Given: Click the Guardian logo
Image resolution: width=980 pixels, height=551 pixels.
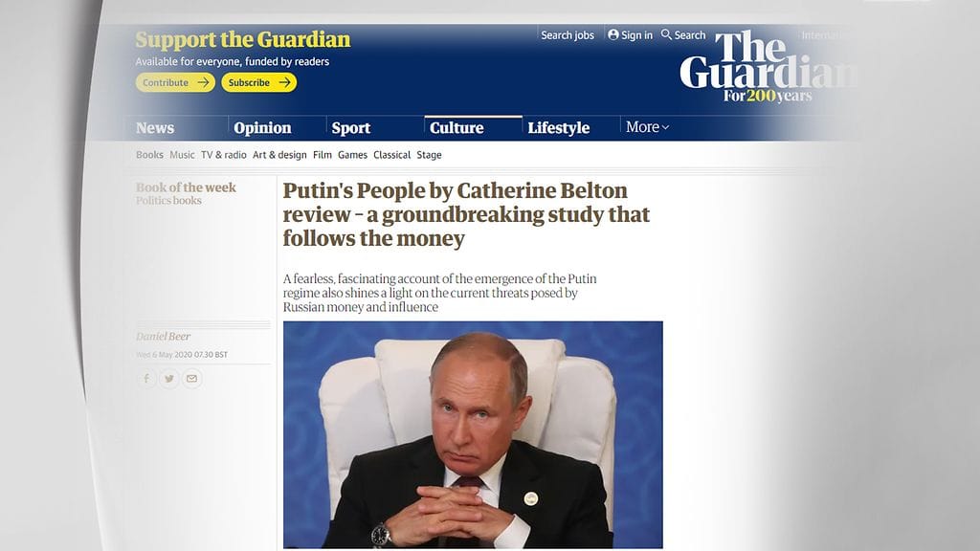Looking at the screenshot, I should tap(768, 67).
